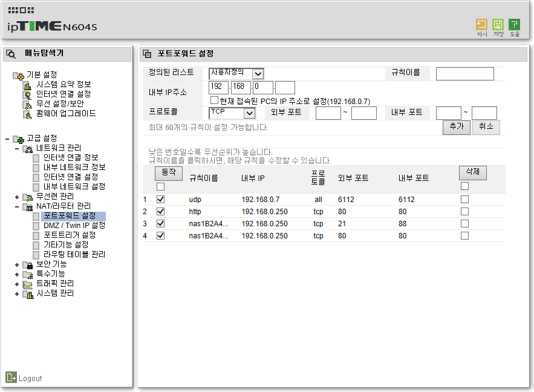This screenshot has width=534, height=392.
Task: Open 포트포워드 설정 menu item
Action: tap(70, 216)
